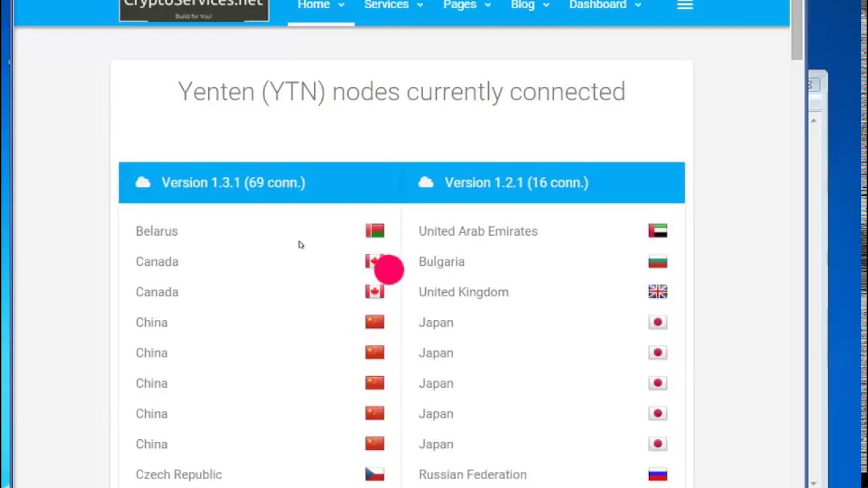The image size is (868, 488).
Task: Click the United Kingdom flag icon
Action: pos(658,292)
